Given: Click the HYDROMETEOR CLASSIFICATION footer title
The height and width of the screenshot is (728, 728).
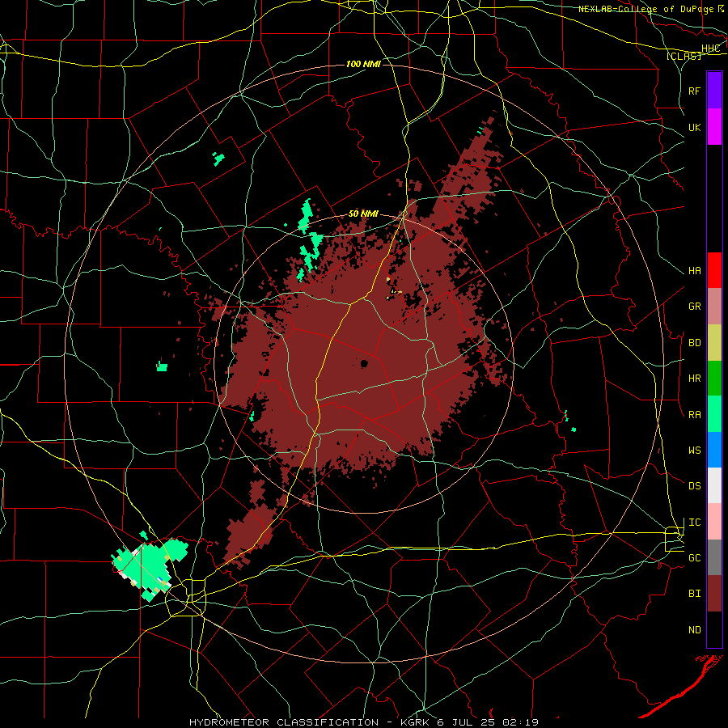Looking at the screenshot, I should pos(284,722).
